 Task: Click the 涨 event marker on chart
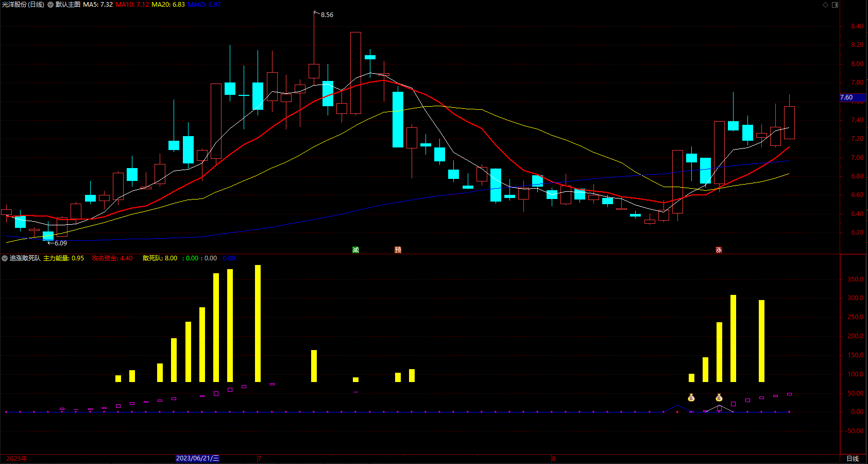click(719, 250)
